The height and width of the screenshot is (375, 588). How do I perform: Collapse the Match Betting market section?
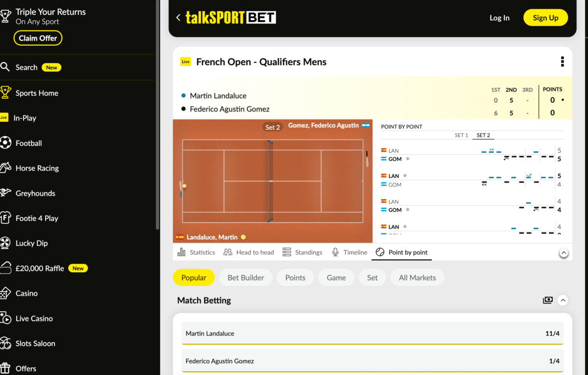coord(563,300)
